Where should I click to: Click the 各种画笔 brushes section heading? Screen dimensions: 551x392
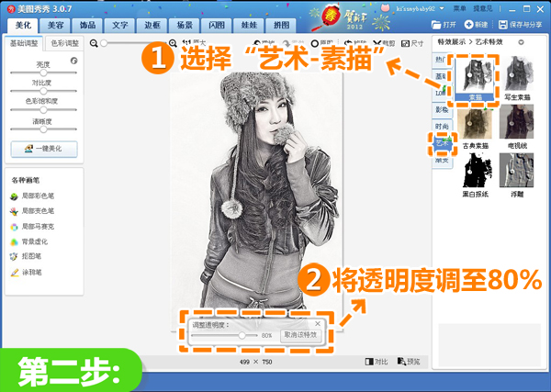click(x=26, y=181)
